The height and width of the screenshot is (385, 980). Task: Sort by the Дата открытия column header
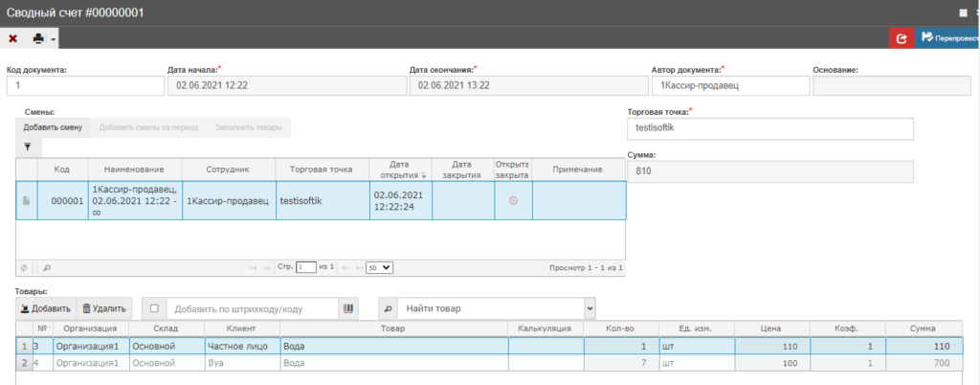(x=400, y=169)
